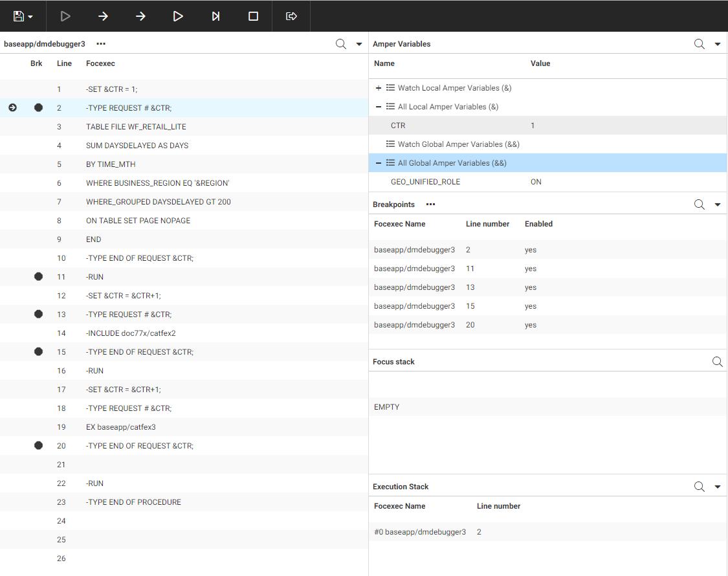
Task: Open the Breakpoints panel dropdown arrow
Action: 717,205
